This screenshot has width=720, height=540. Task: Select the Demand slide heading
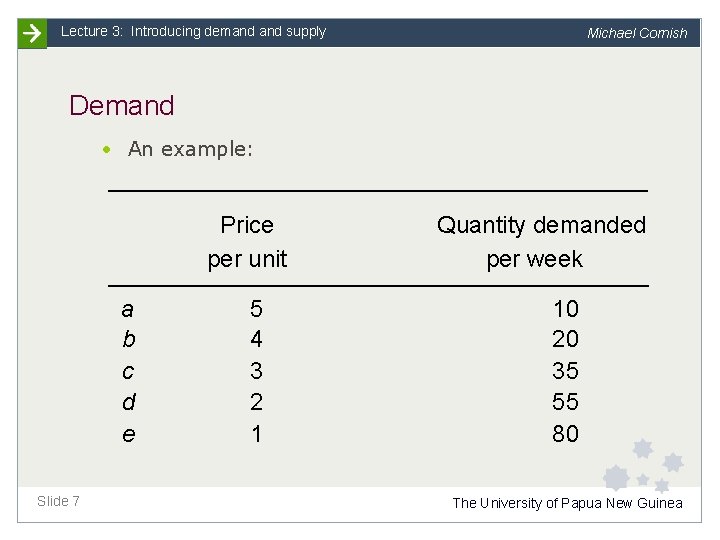tap(122, 105)
